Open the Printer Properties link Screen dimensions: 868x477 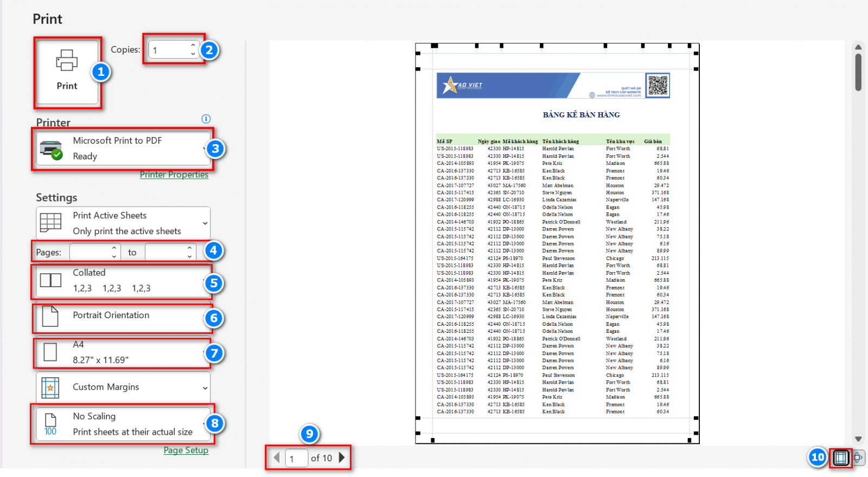click(174, 175)
